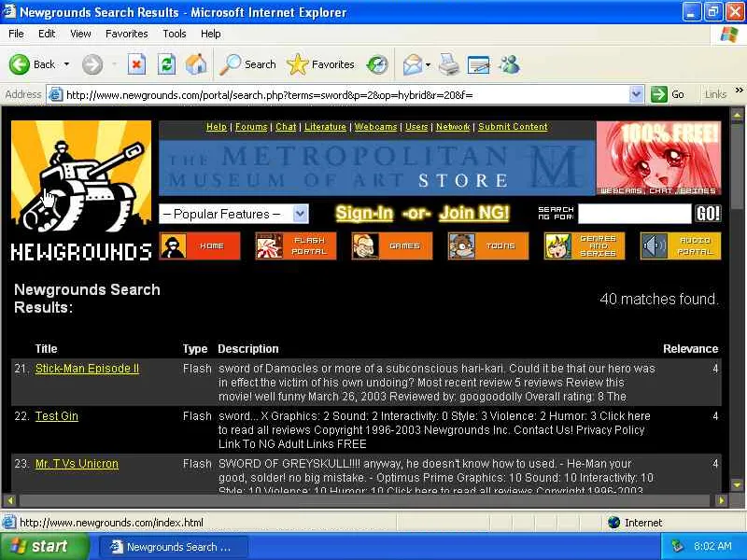Click the '40 matches found.' text
This screenshot has height=560, width=747.
pyautogui.click(x=659, y=299)
